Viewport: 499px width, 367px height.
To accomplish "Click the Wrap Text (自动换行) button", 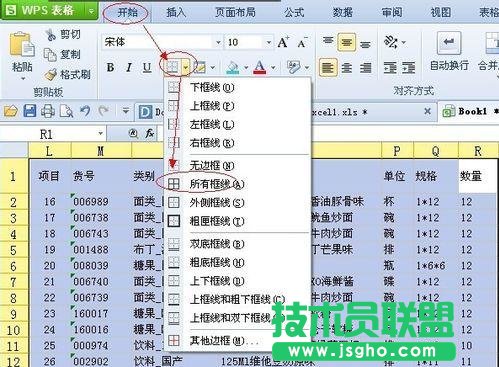I will pos(449,52).
